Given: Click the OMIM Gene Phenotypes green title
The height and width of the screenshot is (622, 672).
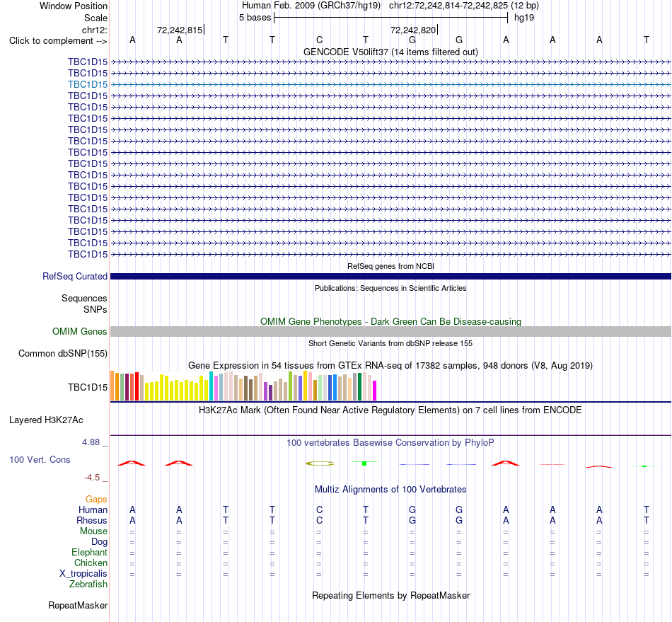Looking at the screenshot, I should click(x=390, y=321).
